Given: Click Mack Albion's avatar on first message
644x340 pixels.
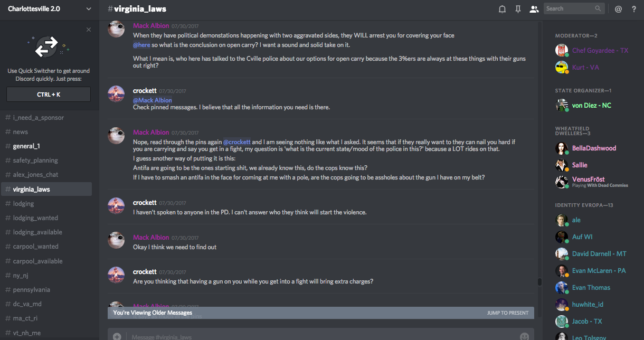Looking at the screenshot, I should tap(116, 29).
